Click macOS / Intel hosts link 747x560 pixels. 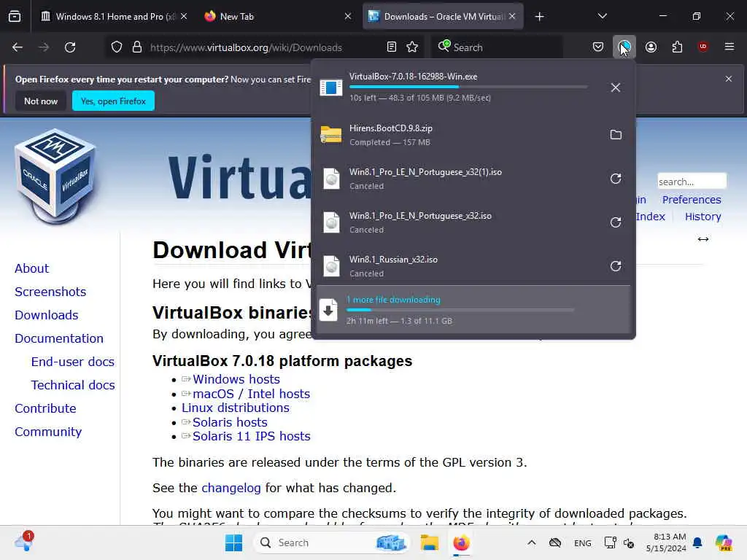(251, 394)
